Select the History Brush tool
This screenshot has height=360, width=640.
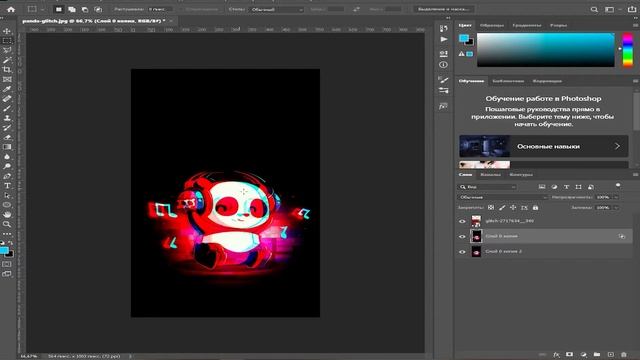[7, 128]
